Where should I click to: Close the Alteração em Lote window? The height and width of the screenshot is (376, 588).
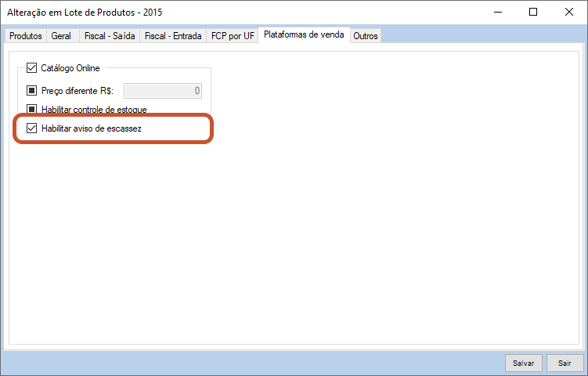(x=569, y=13)
